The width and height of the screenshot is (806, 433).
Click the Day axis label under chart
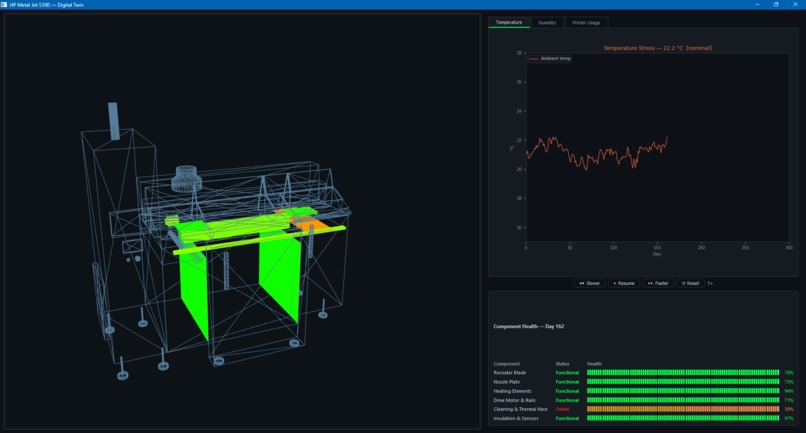pyautogui.click(x=657, y=254)
